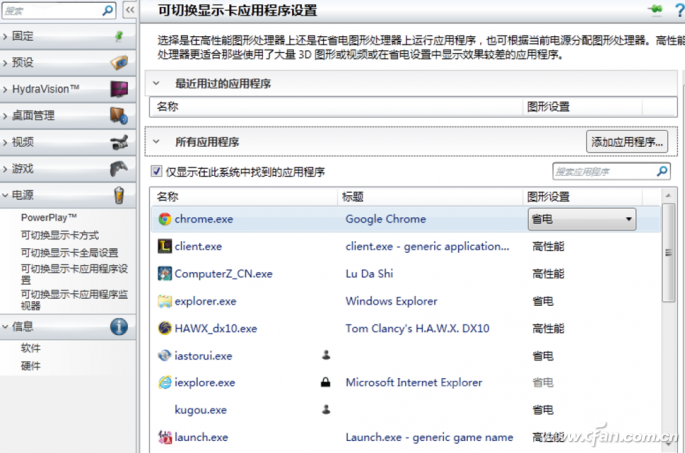Collapse the 最近用过的应用程序 section

click(x=157, y=84)
